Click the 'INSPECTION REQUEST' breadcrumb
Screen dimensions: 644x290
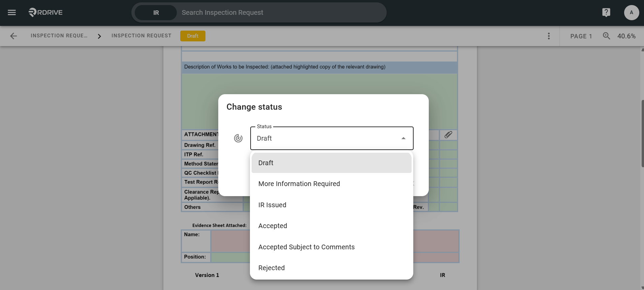(141, 36)
